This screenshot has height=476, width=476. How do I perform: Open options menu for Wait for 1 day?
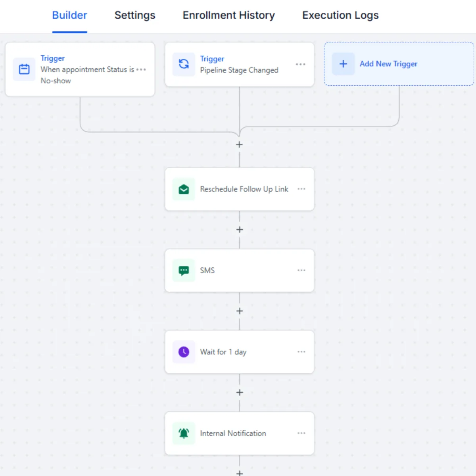301,352
